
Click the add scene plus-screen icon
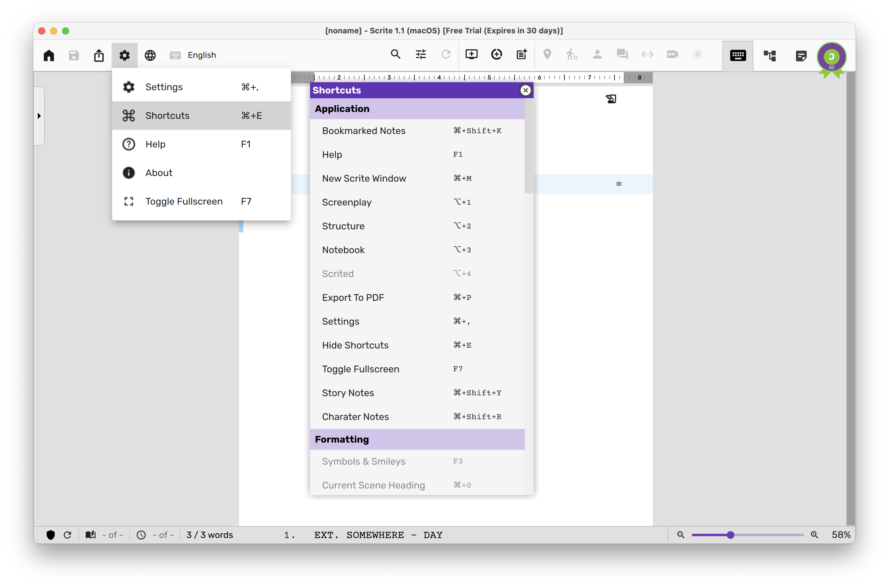(x=471, y=55)
